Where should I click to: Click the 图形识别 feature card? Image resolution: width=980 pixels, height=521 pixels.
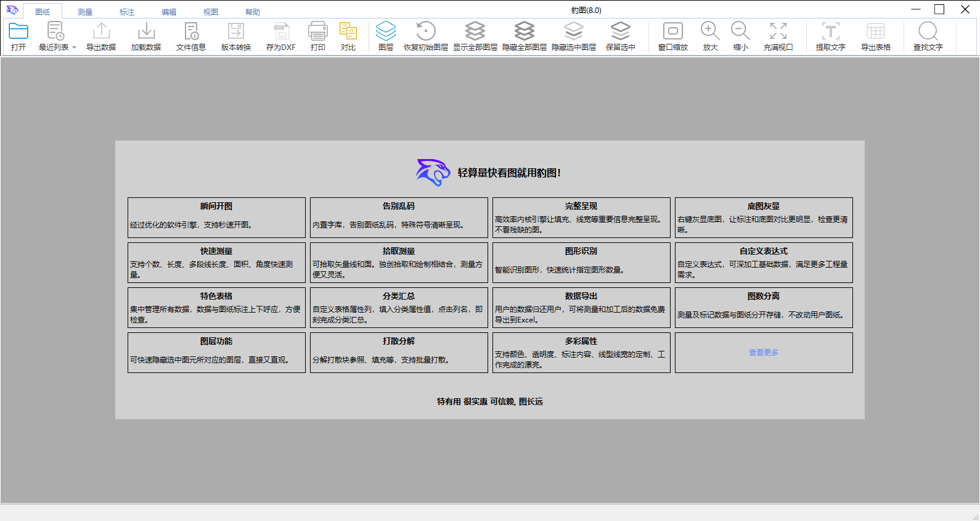[x=581, y=263]
